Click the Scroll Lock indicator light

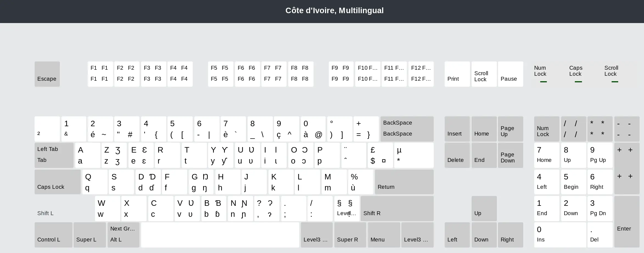point(615,82)
